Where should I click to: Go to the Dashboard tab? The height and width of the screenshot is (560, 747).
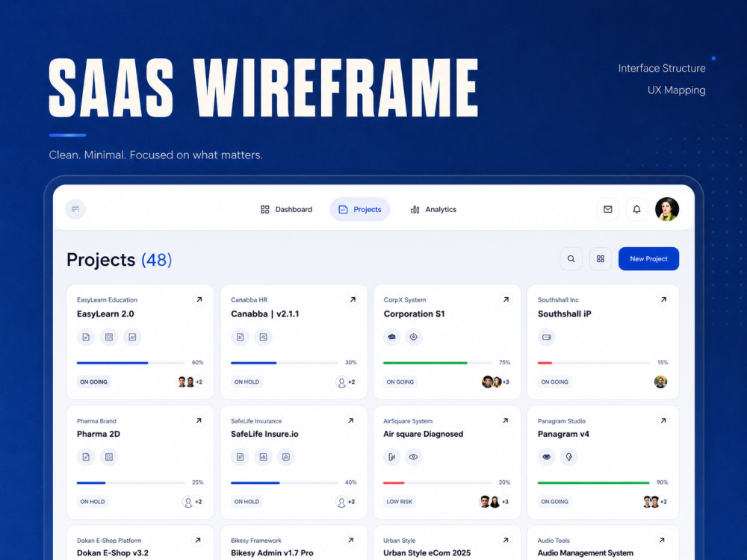pos(286,210)
